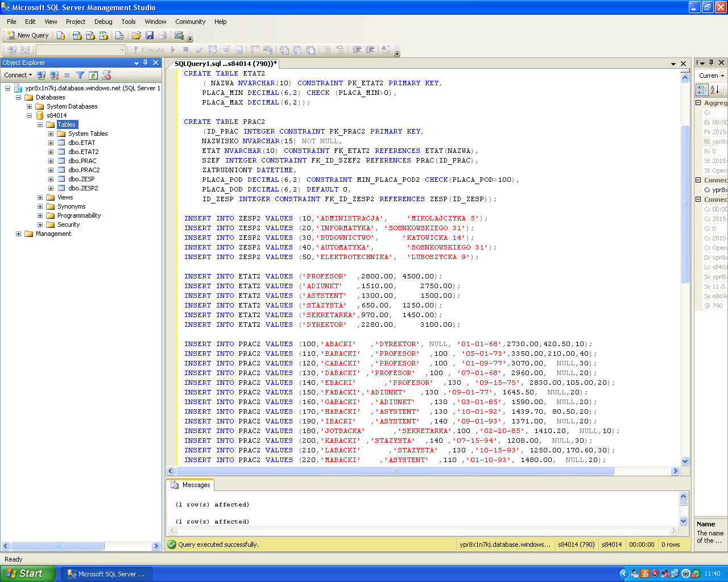Save the query with the floppy disk icon
Image resolution: width=728 pixels, height=582 pixels.
[x=150, y=35]
